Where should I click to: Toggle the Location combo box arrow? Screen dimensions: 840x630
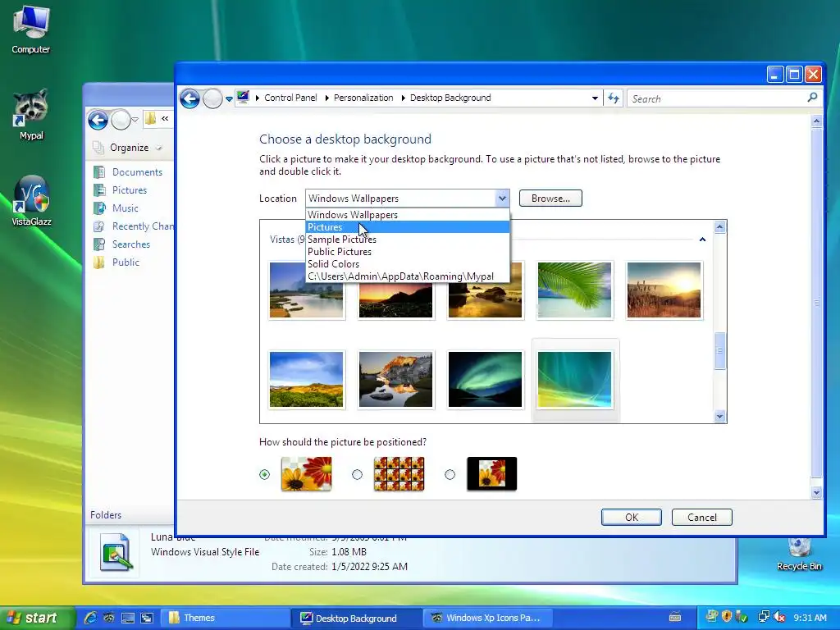[x=502, y=199]
